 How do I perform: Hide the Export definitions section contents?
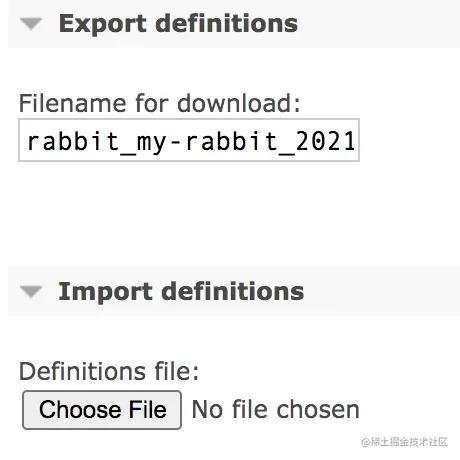click(31, 24)
